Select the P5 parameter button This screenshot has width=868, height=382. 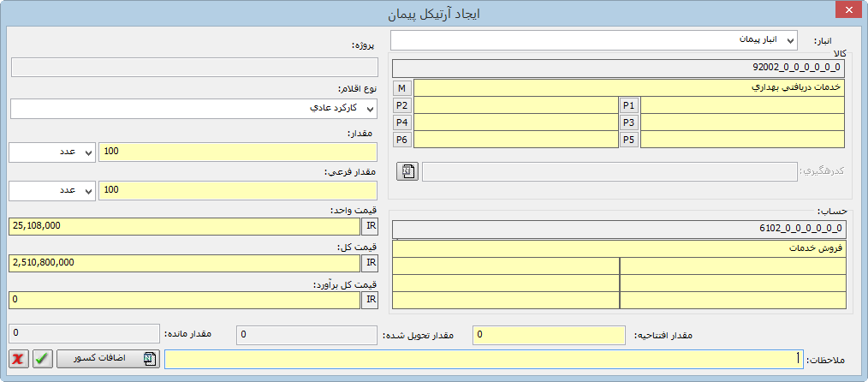[x=629, y=140]
